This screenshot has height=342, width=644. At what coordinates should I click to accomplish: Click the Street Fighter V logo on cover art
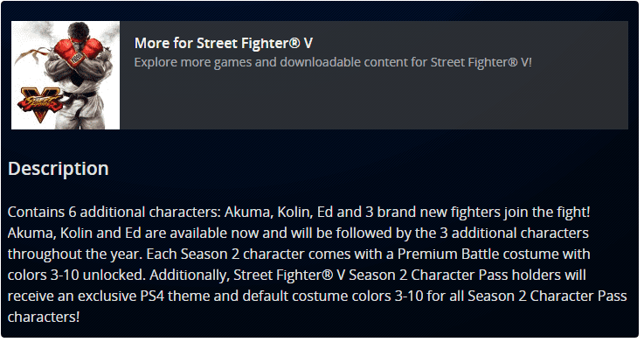(x=40, y=104)
